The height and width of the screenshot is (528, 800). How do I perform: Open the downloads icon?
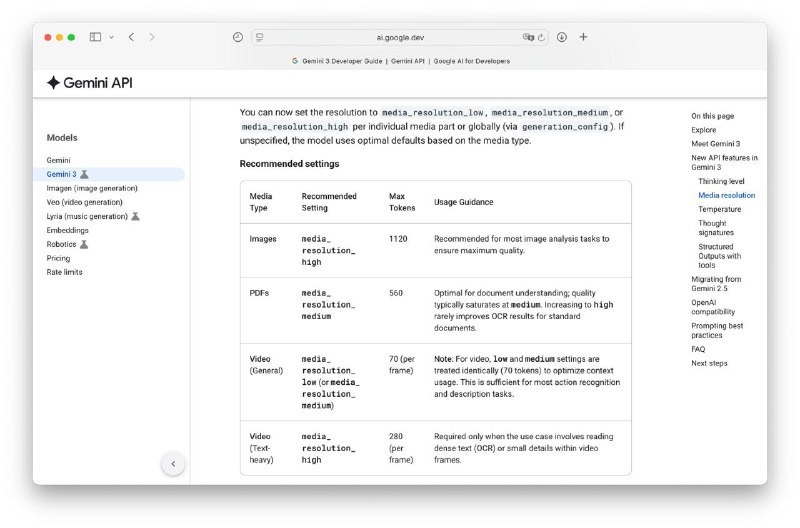tap(562, 37)
